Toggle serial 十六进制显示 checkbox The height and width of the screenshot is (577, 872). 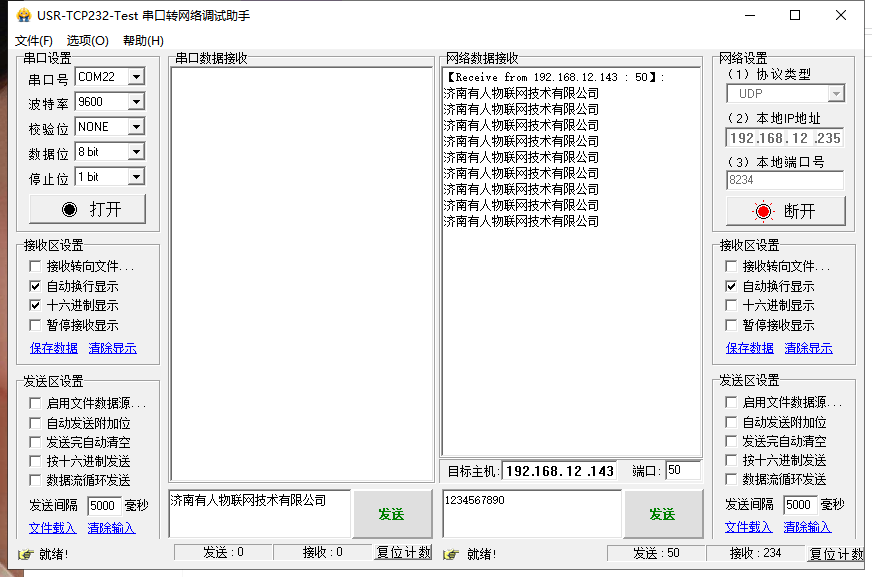point(36,305)
